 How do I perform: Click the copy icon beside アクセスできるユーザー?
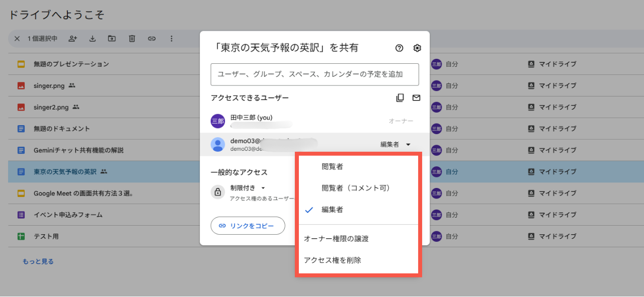coord(400,98)
